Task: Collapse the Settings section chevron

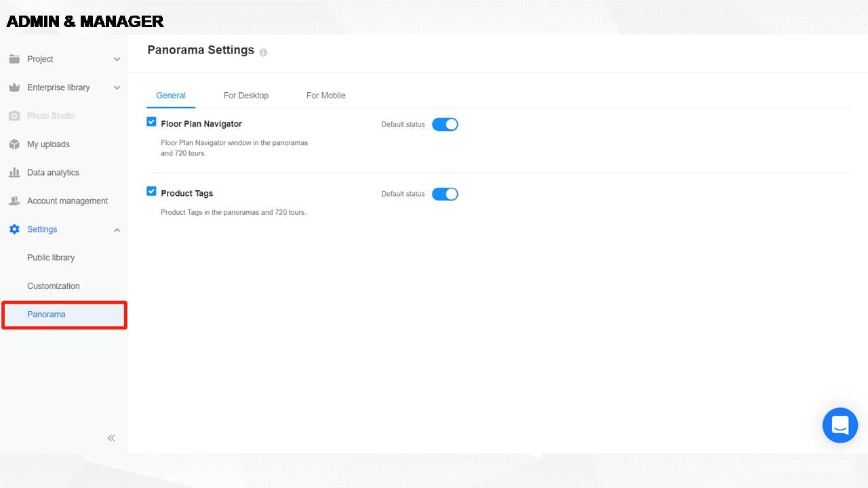Action: tap(117, 230)
